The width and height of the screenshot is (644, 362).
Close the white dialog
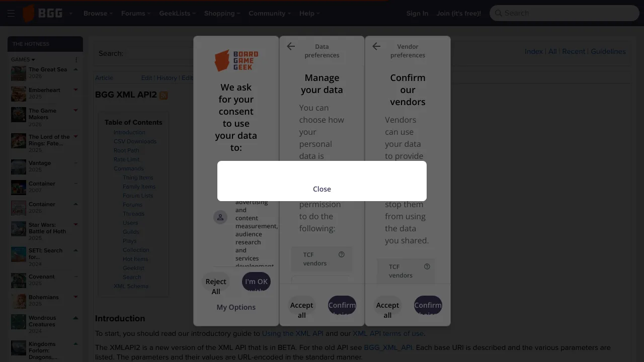[x=322, y=189]
